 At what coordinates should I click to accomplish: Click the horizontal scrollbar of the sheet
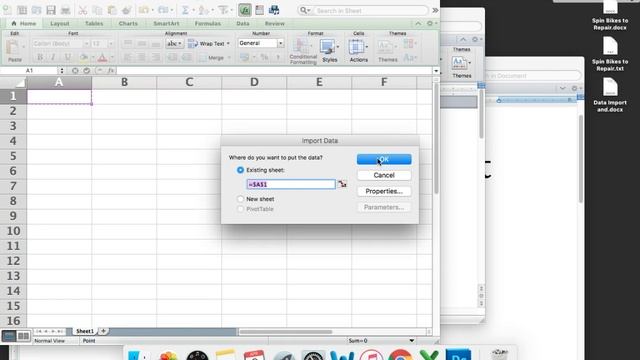click(285, 332)
